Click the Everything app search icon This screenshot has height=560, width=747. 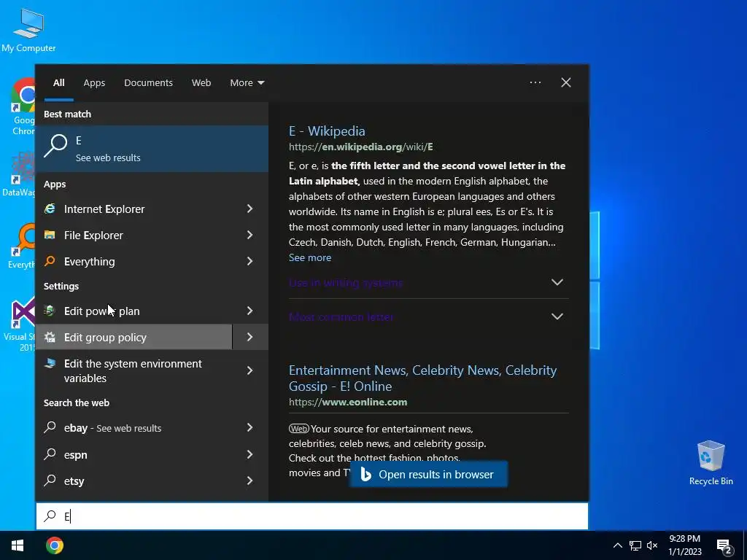click(x=50, y=261)
